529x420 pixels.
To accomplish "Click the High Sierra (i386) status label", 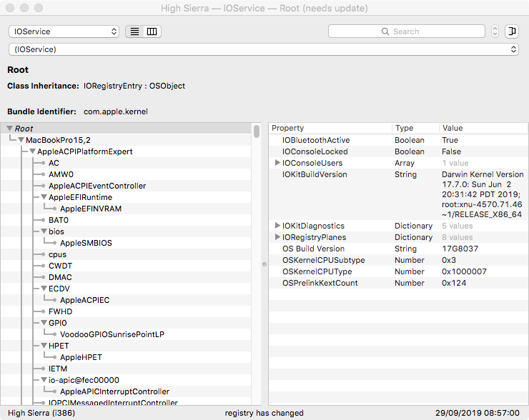I will (41, 413).
